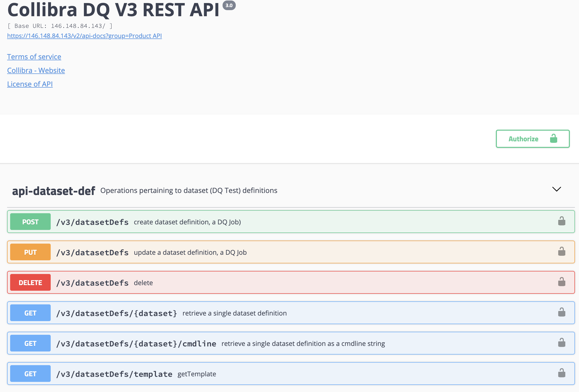
Task: Expand GET /v3/datasetDefs/template operation
Action: click(291, 374)
